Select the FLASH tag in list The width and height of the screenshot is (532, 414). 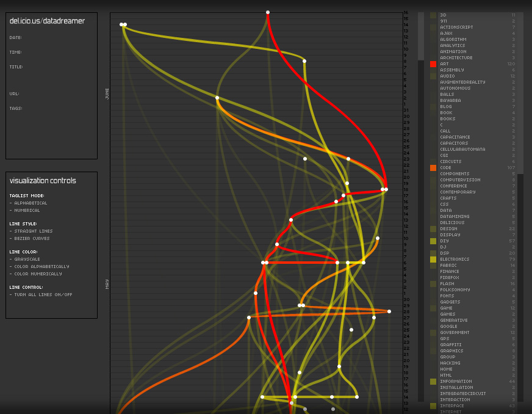point(447,284)
